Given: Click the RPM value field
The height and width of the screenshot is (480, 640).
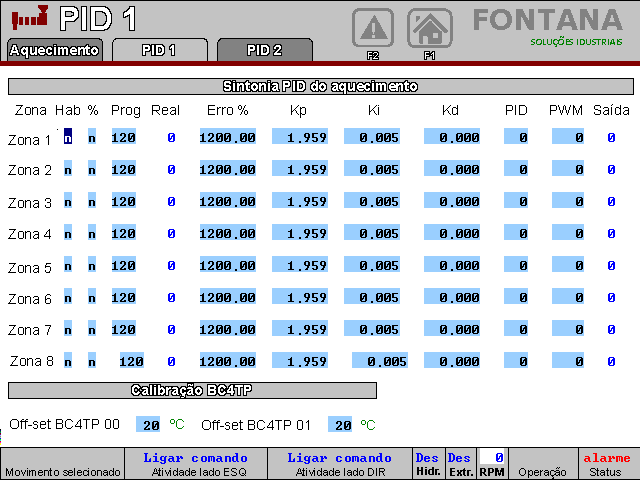Looking at the screenshot, I should click(492, 457).
